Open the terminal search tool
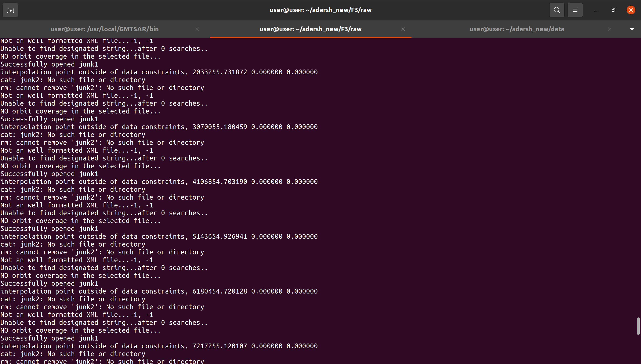This screenshot has height=364, width=641. coord(557,10)
